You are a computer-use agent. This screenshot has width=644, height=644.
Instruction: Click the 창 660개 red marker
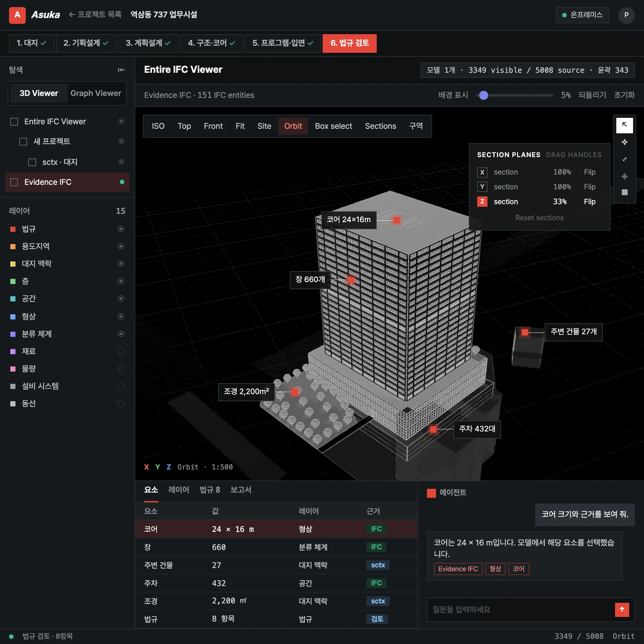pyautogui.click(x=351, y=280)
